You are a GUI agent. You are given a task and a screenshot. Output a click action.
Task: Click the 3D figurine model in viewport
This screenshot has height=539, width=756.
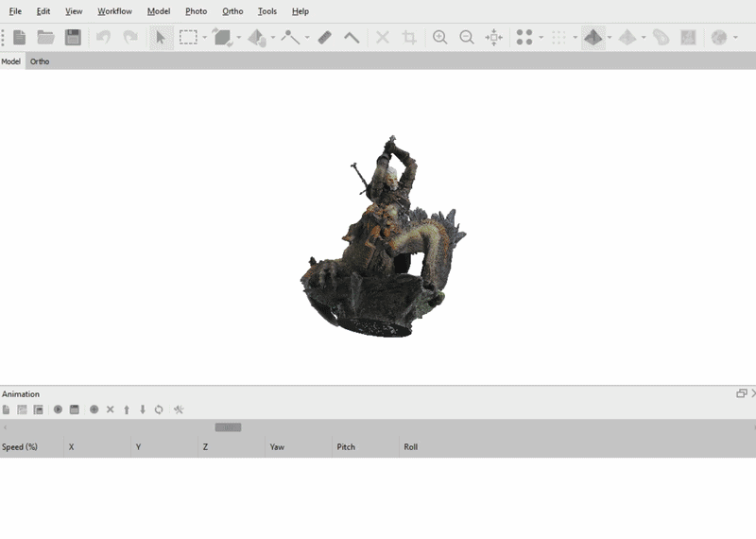point(383,236)
